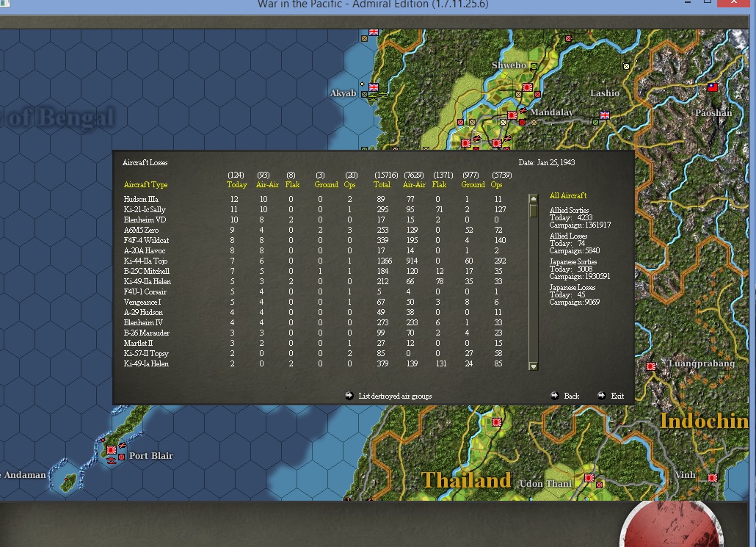756x547 pixels.
Task: Select the Japanese base at Mandalay
Action: pyautogui.click(x=512, y=115)
